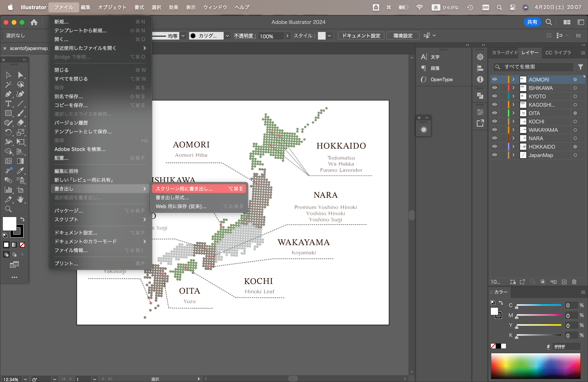Screen dimensions: 588x382
Task: Click the Magic Wand tool
Action: tap(8, 85)
